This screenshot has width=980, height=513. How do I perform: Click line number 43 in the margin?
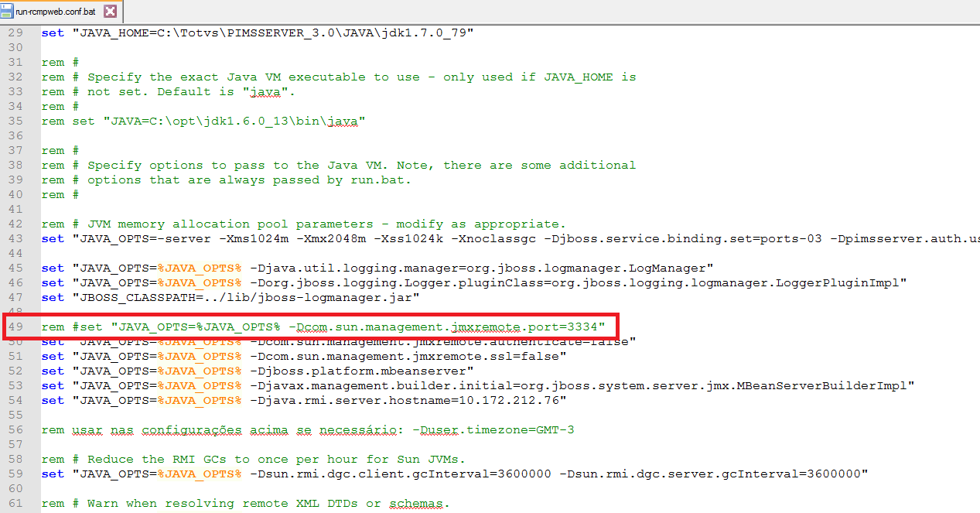[16, 238]
